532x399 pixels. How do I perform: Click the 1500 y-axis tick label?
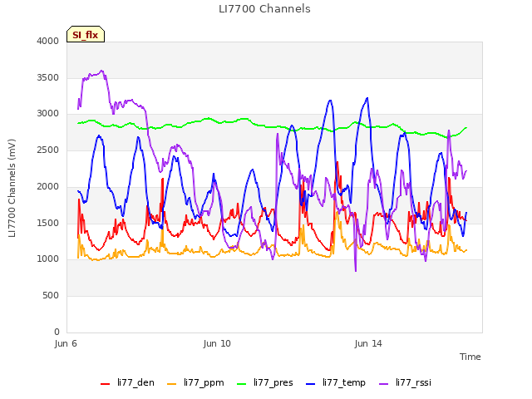[x=48, y=223]
